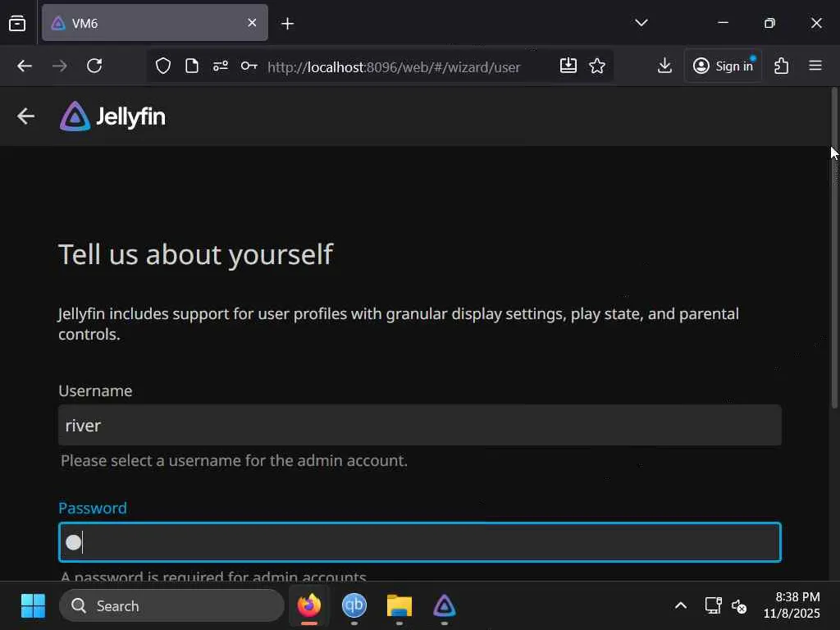Click the saved password key icon
Viewport: 840px width, 630px height.
point(249,66)
